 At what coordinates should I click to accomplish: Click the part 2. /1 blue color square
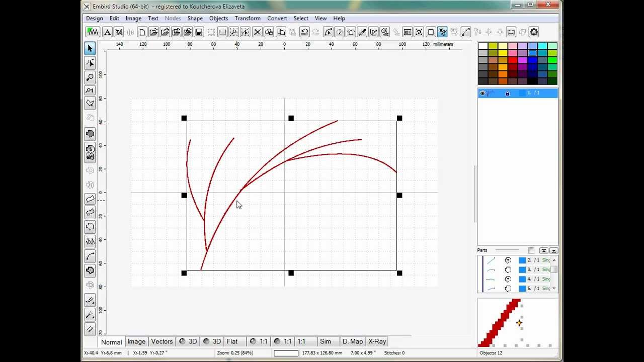(x=522, y=260)
